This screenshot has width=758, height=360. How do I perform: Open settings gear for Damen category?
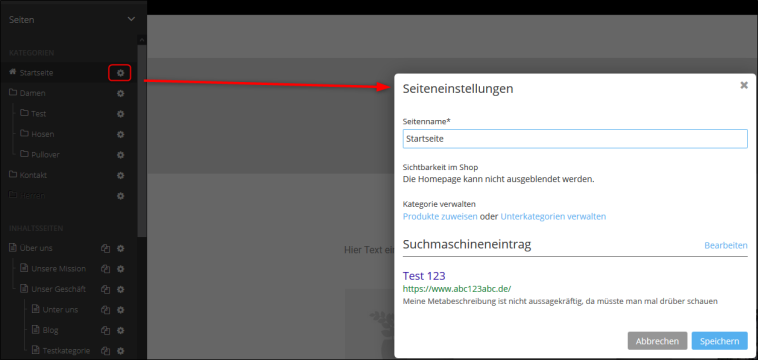pos(120,93)
